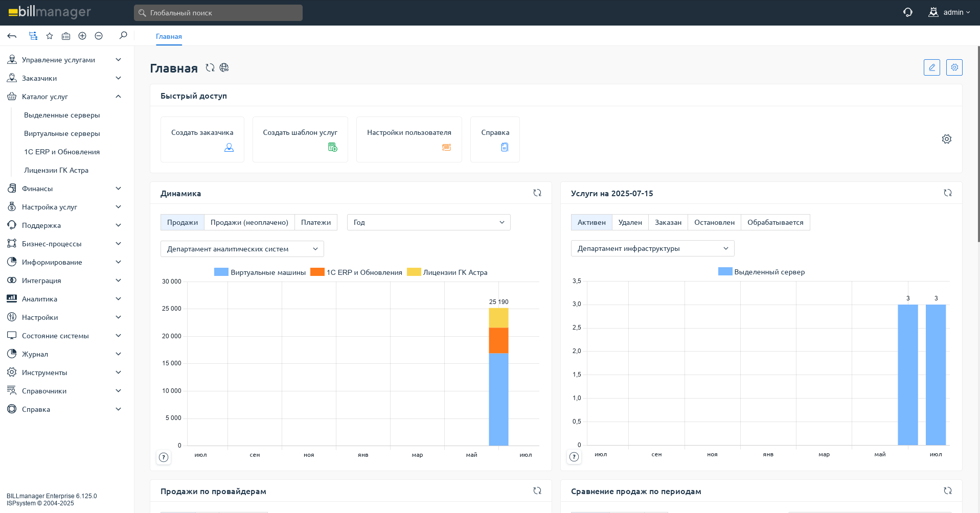This screenshot has height=513, width=980.
Task: Click the menu tree view icon
Action: [33, 36]
